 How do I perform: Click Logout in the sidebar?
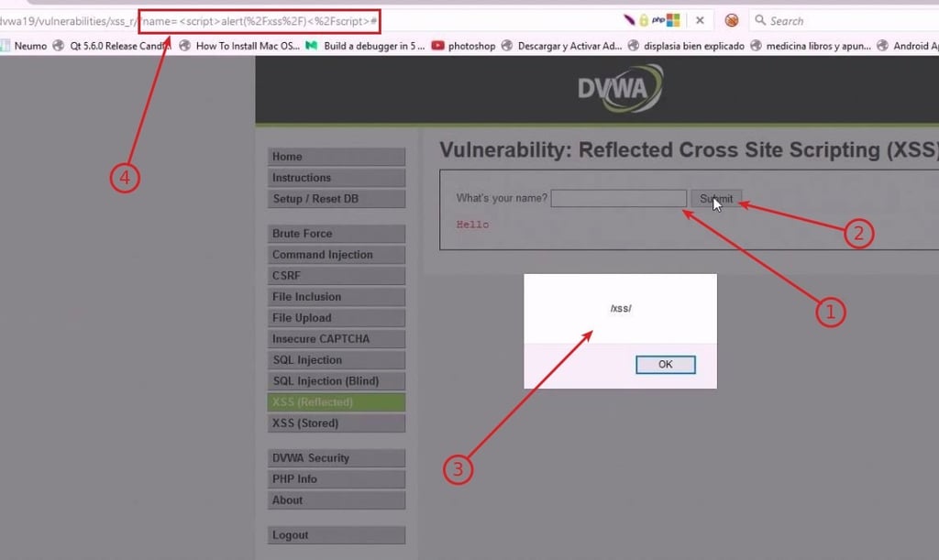pos(336,535)
